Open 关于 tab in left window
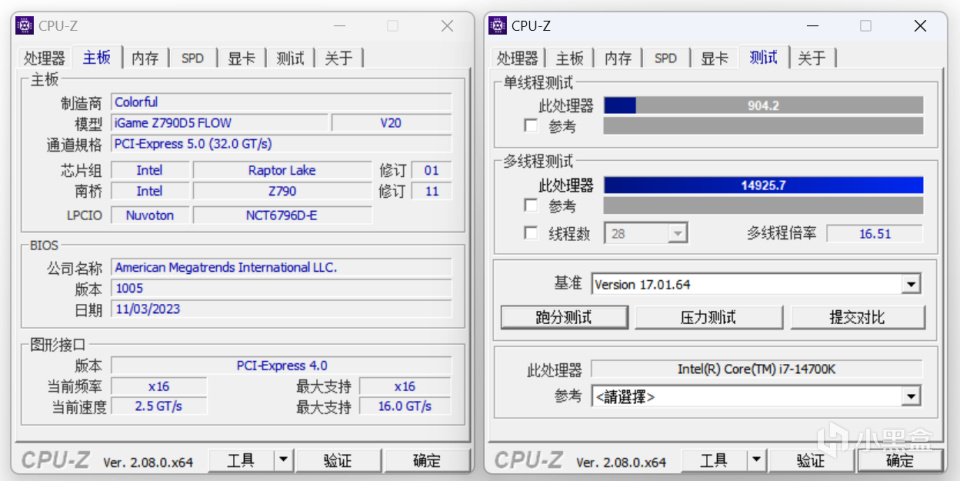This screenshot has width=960, height=481. pyautogui.click(x=339, y=58)
